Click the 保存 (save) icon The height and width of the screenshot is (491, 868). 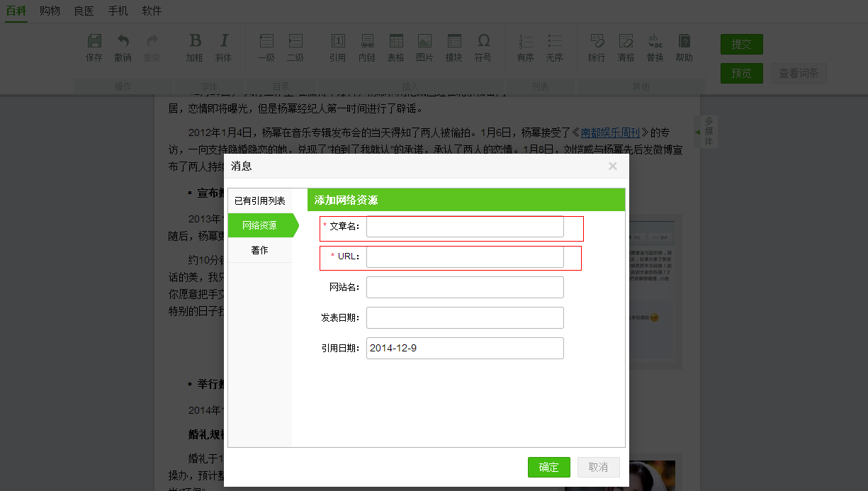click(94, 47)
